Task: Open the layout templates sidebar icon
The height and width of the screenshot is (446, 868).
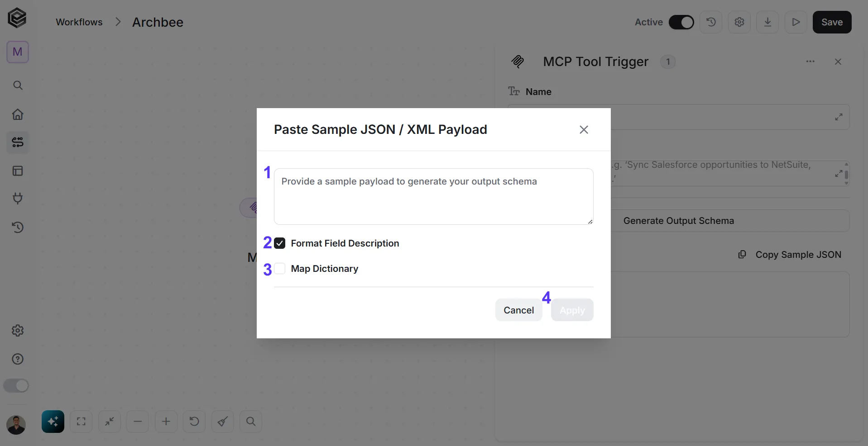Action: click(18, 171)
